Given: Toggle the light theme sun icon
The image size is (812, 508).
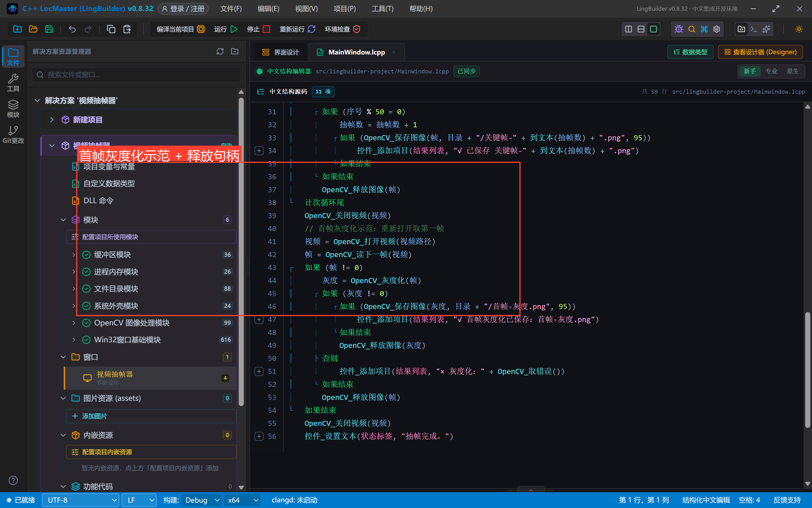Looking at the screenshot, I should [799, 29].
